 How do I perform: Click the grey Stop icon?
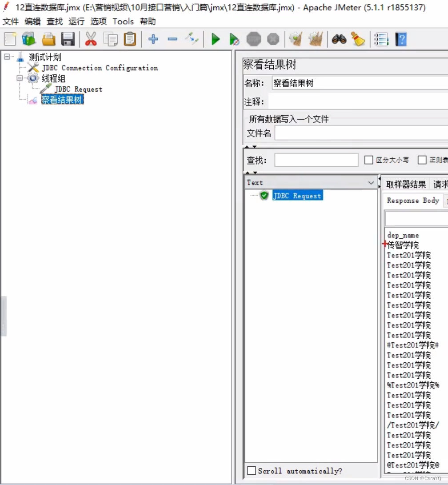coord(254,39)
